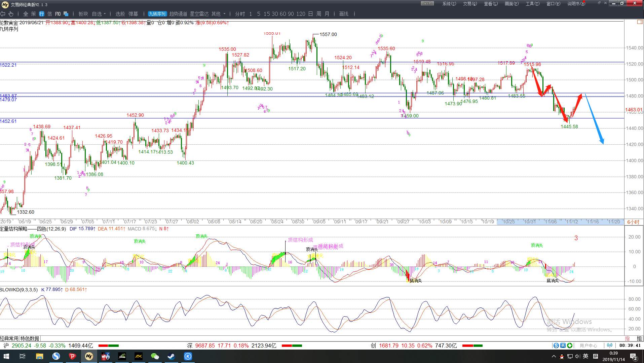Screen dimensions: 644x363
Task: Open WeChat from the taskbar
Action: [x=155, y=356]
